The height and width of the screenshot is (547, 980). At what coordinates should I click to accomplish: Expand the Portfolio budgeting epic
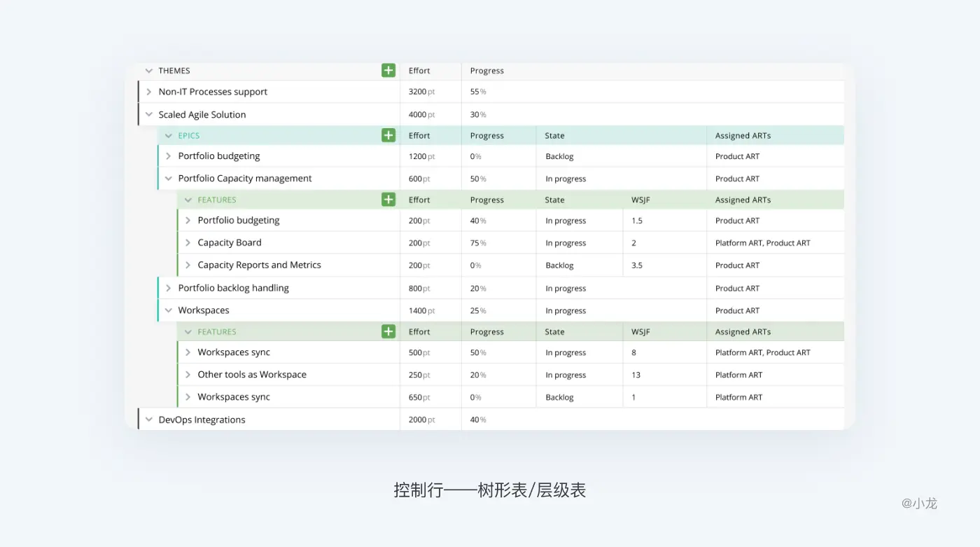[x=168, y=156]
